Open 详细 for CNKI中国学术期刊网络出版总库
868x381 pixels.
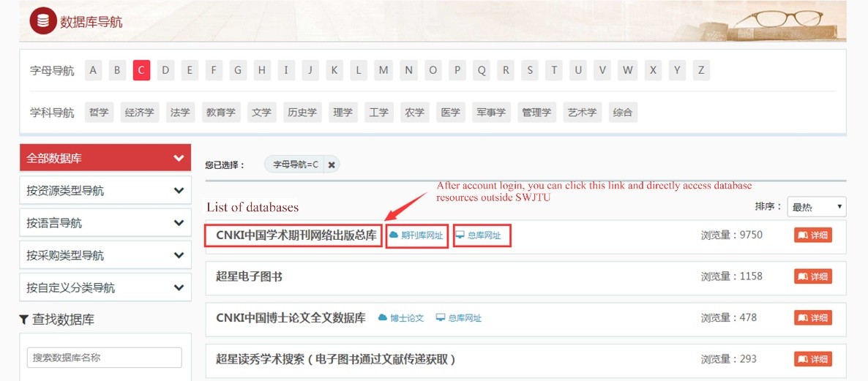812,235
